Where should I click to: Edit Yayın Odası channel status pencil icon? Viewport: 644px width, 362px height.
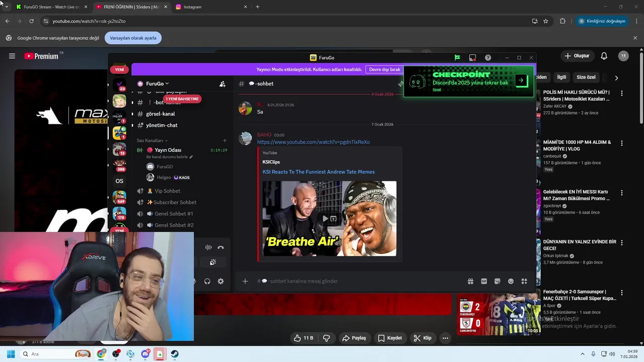click(x=191, y=157)
